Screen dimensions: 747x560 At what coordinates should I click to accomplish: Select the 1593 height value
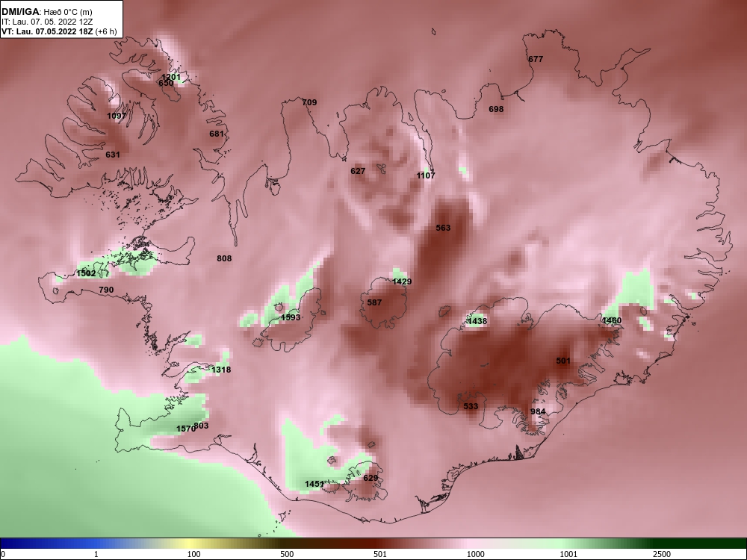coord(291,317)
